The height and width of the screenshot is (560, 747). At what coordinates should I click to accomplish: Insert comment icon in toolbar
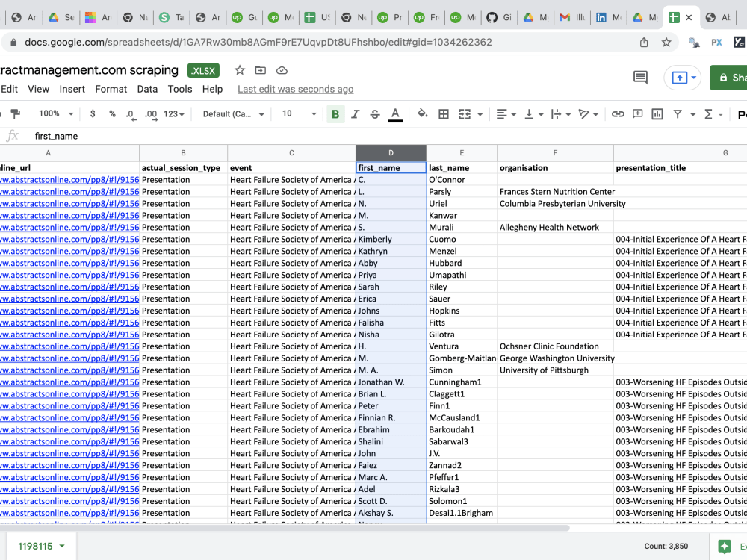[x=637, y=113]
